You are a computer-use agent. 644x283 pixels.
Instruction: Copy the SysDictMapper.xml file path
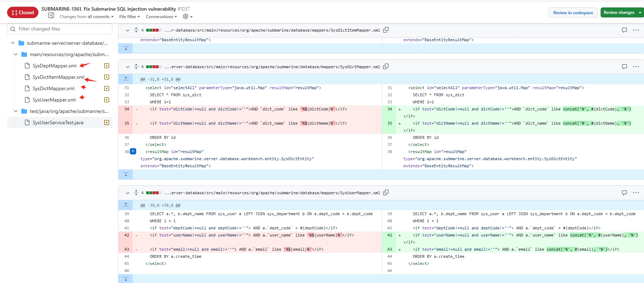(x=386, y=66)
